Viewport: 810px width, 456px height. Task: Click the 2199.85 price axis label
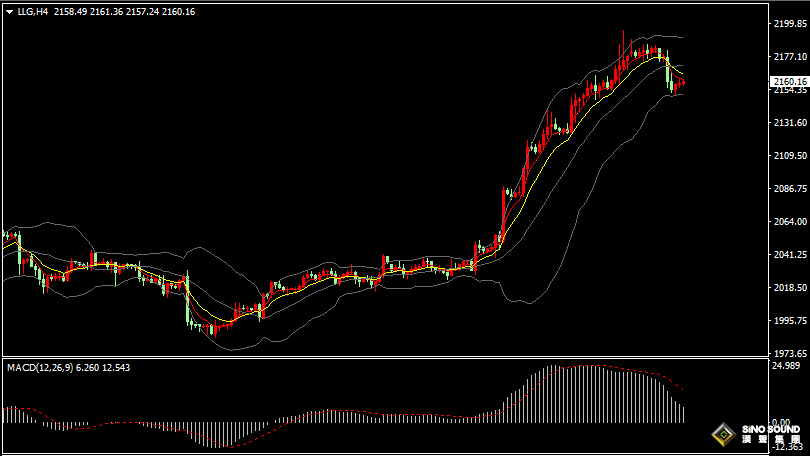(789, 22)
